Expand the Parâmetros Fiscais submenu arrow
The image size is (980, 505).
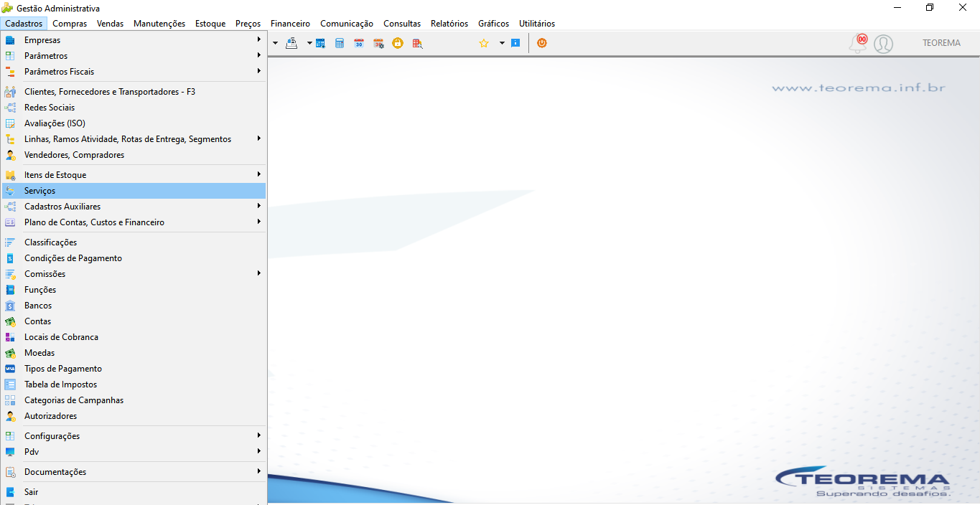259,72
